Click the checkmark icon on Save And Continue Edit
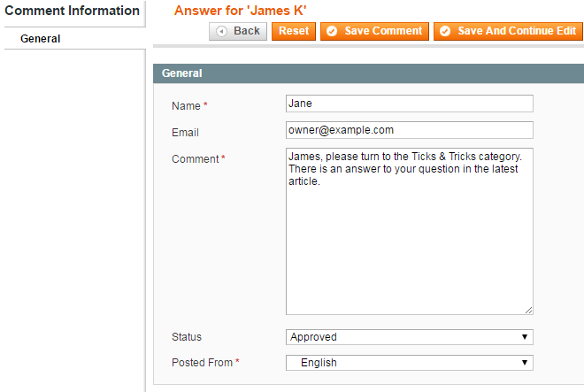 coord(445,31)
